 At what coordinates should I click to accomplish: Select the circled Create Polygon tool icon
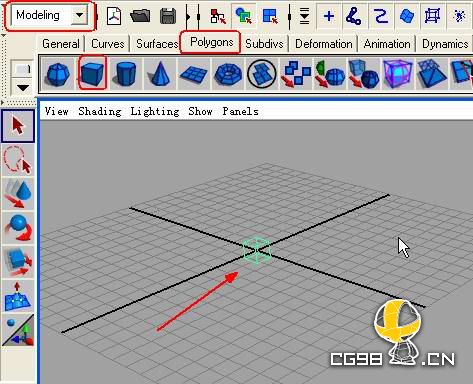[262, 74]
